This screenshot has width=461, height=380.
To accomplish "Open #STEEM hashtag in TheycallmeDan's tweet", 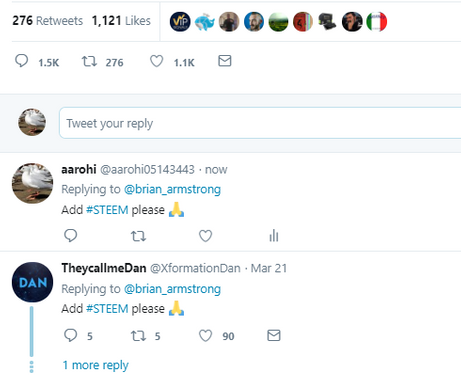I will coord(107,309).
